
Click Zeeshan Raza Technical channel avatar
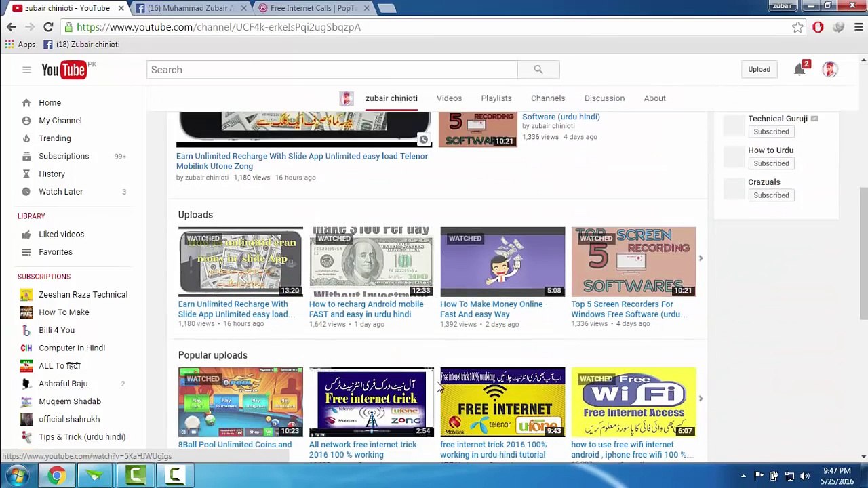tap(26, 295)
